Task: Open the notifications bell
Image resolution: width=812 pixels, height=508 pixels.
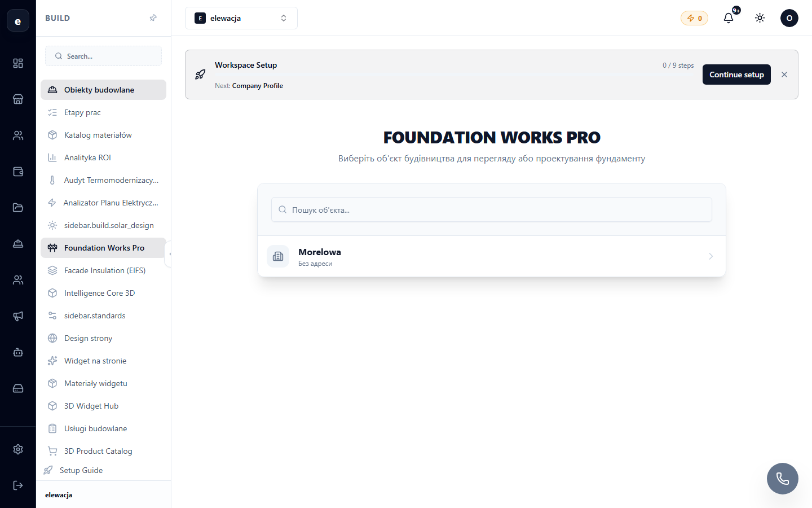Action: click(x=729, y=18)
